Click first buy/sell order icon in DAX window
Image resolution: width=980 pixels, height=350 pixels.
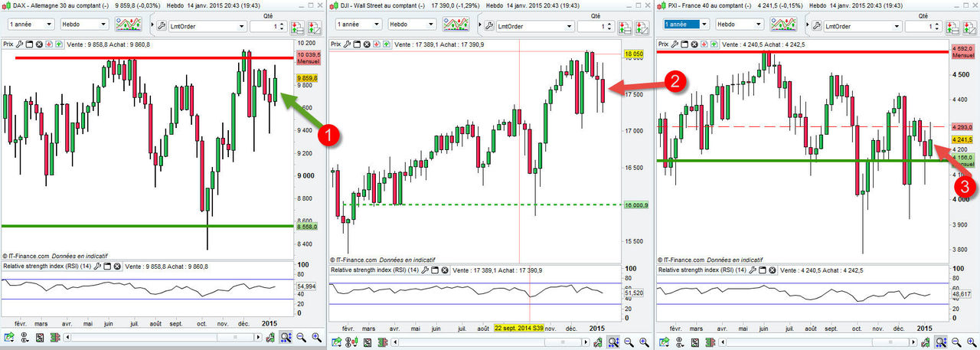(x=298, y=27)
